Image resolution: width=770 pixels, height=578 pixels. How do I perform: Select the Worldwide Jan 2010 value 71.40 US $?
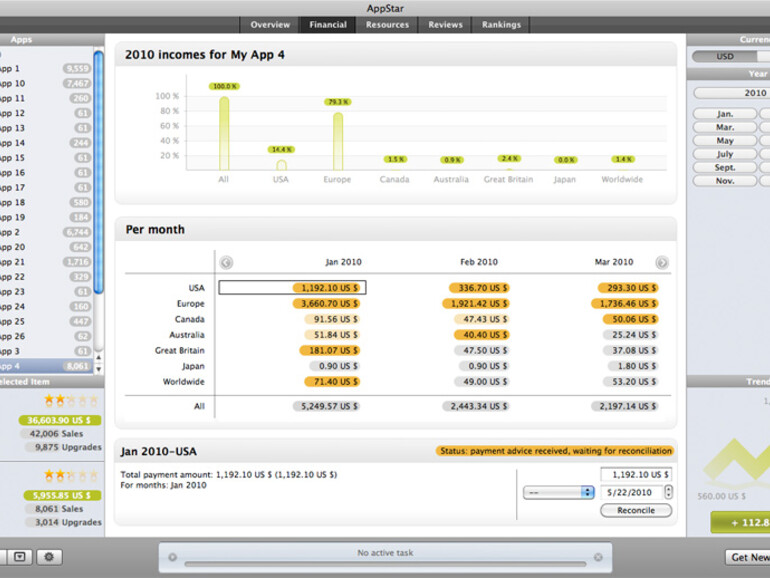point(332,382)
